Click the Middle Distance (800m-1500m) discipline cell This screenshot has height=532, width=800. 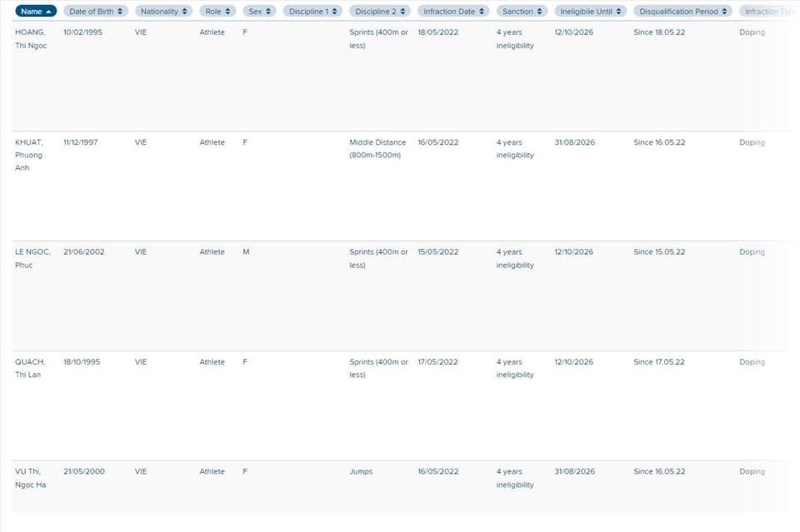point(376,148)
